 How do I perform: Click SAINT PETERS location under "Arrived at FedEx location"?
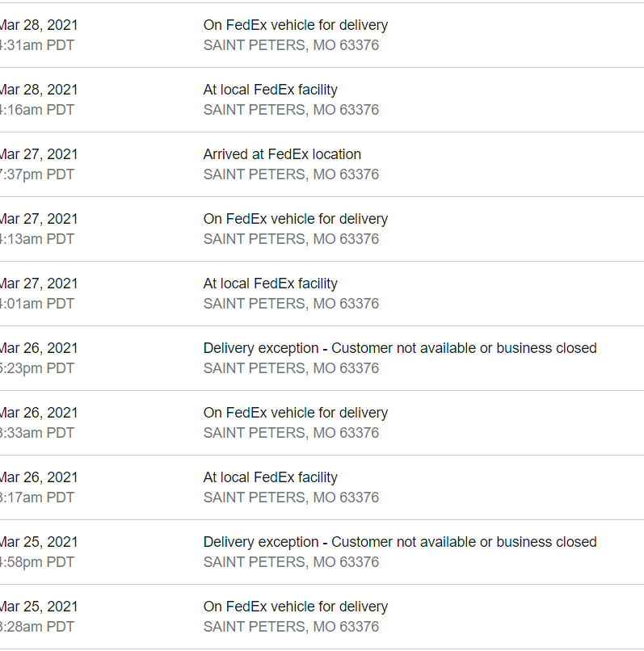click(291, 174)
